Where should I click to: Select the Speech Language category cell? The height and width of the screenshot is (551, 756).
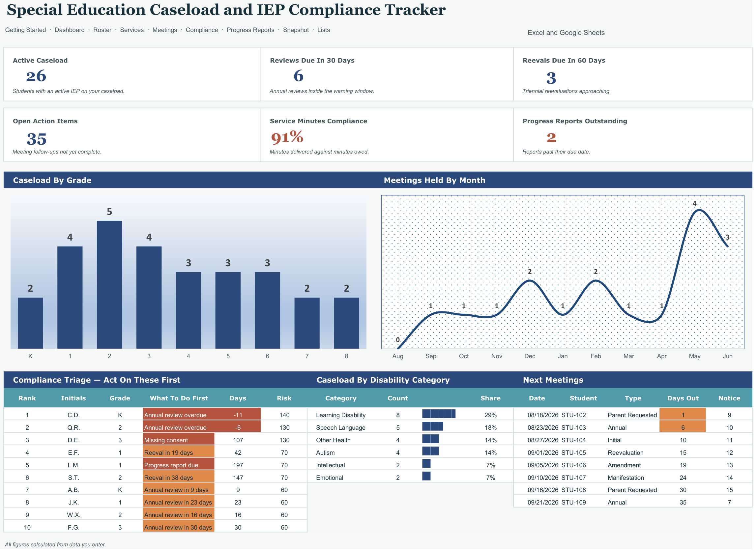pyautogui.click(x=341, y=428)
